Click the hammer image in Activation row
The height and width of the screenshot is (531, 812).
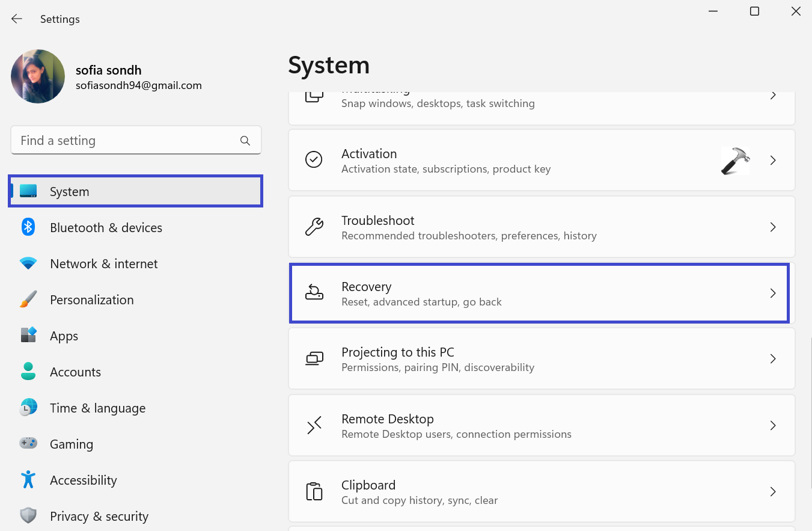[x=736, y=161]
